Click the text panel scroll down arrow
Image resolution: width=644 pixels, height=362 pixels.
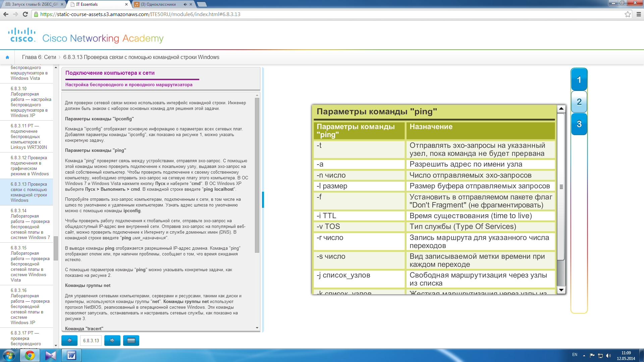[257, 328]
